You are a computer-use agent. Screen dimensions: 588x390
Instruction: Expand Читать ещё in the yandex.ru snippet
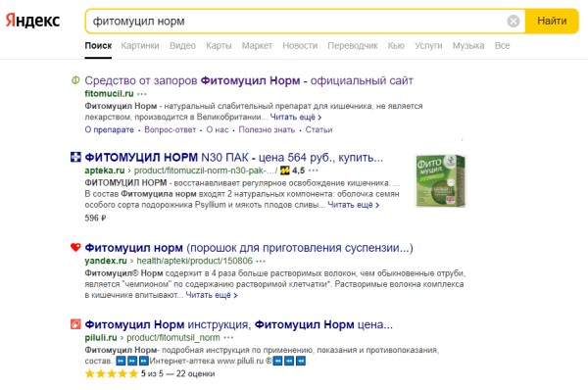coord(212,296)
